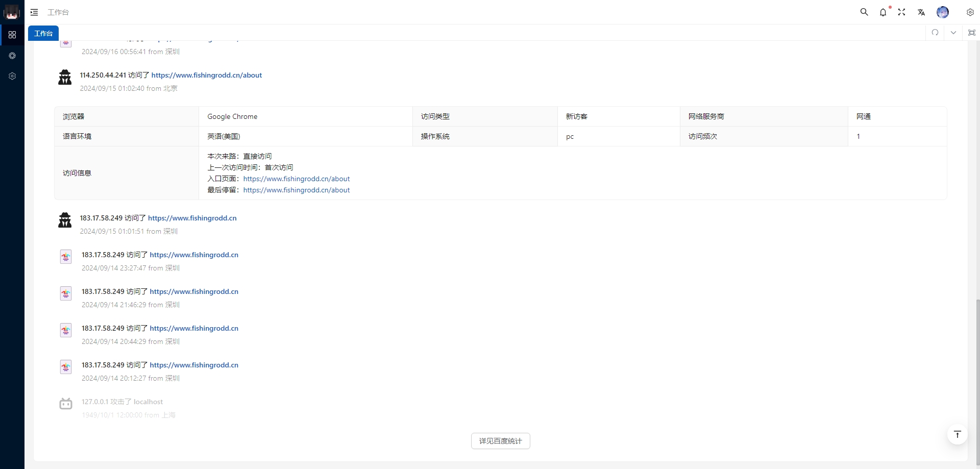Open fishingrodd.cn/about link for 114.250.44.241
This screenshot has width=980, height=469.
(206, 75)
